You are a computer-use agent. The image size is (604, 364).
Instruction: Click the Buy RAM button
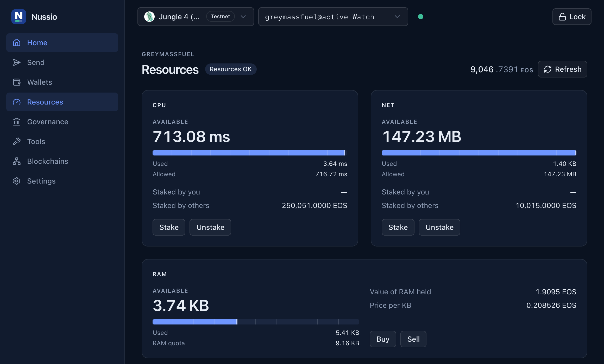pos(383,339)
